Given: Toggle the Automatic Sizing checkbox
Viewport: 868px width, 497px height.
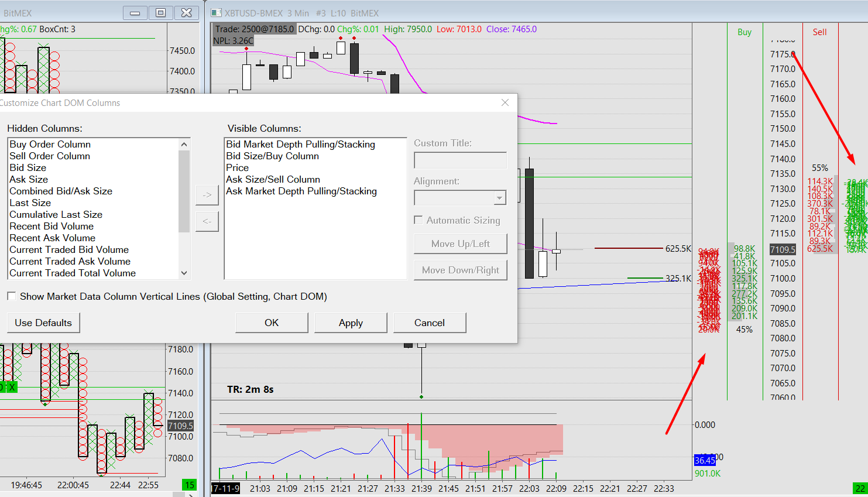Looking at the screenshot, I should (x=418, y=220).
